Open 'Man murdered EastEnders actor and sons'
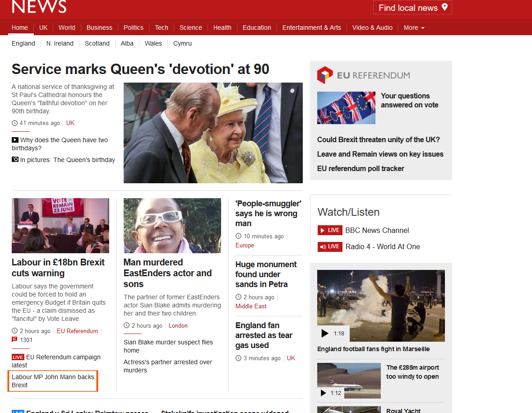Screen dimensions: 532x413 point(167,273)
